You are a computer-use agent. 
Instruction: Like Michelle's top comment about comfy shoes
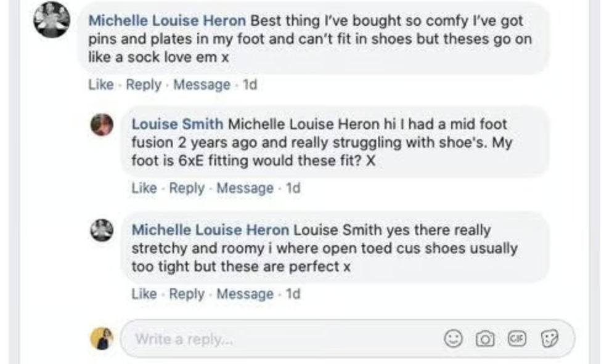pyautogui.click(x=100, y=84)
